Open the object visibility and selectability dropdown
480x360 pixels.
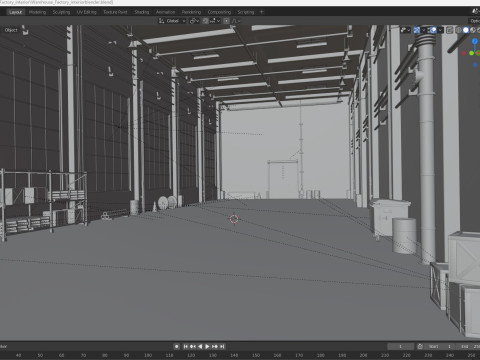405,30
